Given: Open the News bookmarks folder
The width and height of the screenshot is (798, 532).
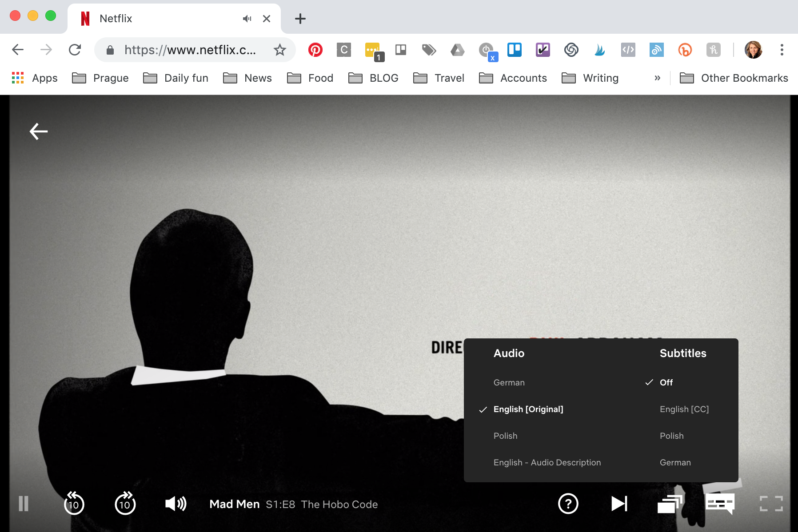Looking at the screenshot, I should pos(247,78).
